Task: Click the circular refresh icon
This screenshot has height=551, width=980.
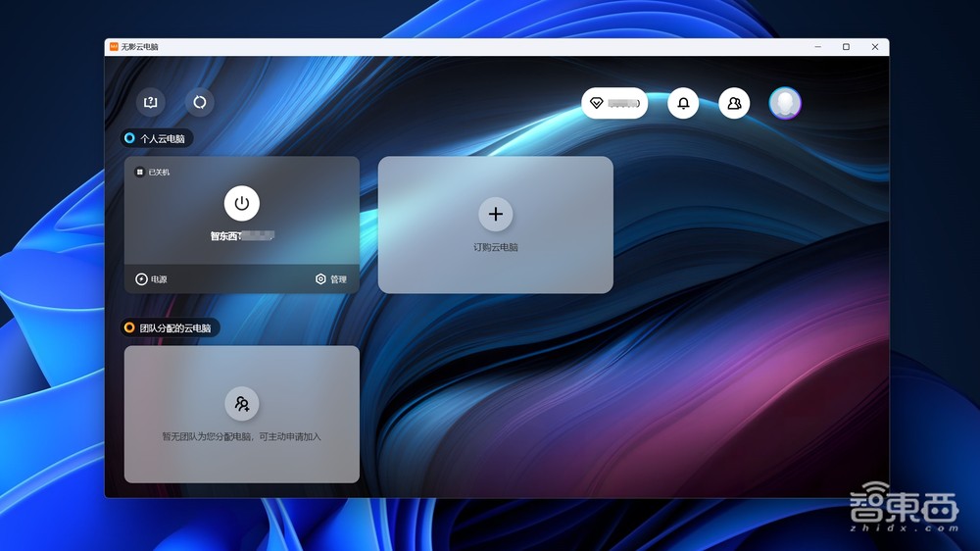Action: click(200, 102)
